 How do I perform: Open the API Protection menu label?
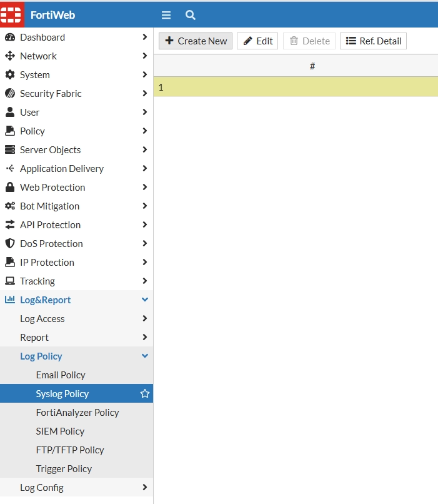50,224
